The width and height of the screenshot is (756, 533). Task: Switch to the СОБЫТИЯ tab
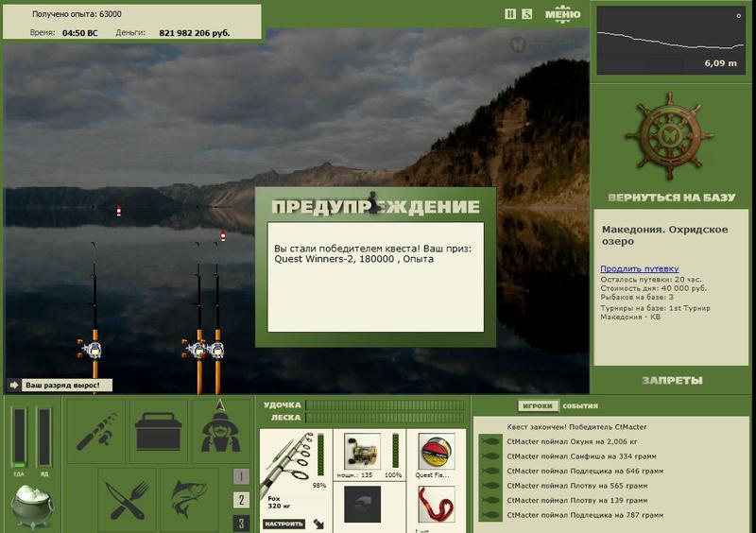[580, 406]
